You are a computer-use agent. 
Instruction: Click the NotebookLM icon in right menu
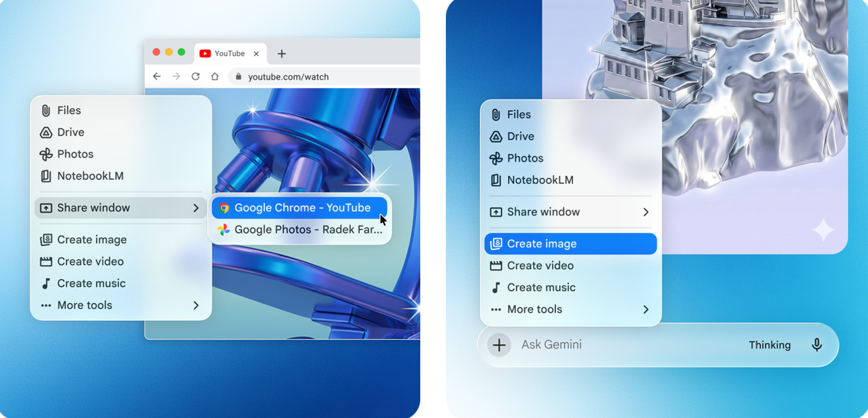[x=496, y=180]
